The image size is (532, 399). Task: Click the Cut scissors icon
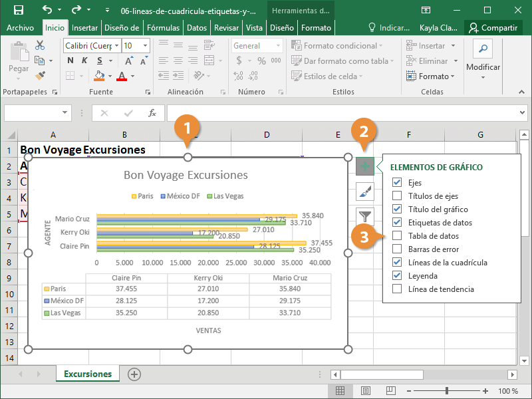[40, 45]
